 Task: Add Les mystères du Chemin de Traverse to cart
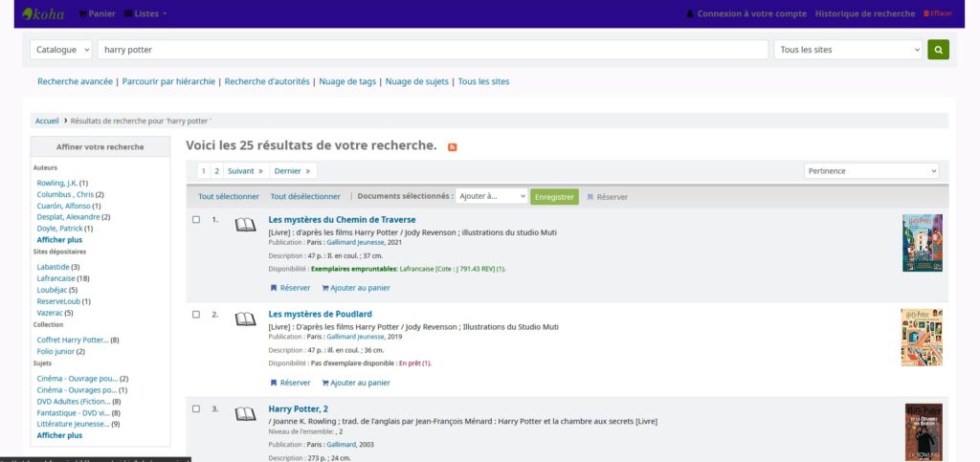coord(356,288)
